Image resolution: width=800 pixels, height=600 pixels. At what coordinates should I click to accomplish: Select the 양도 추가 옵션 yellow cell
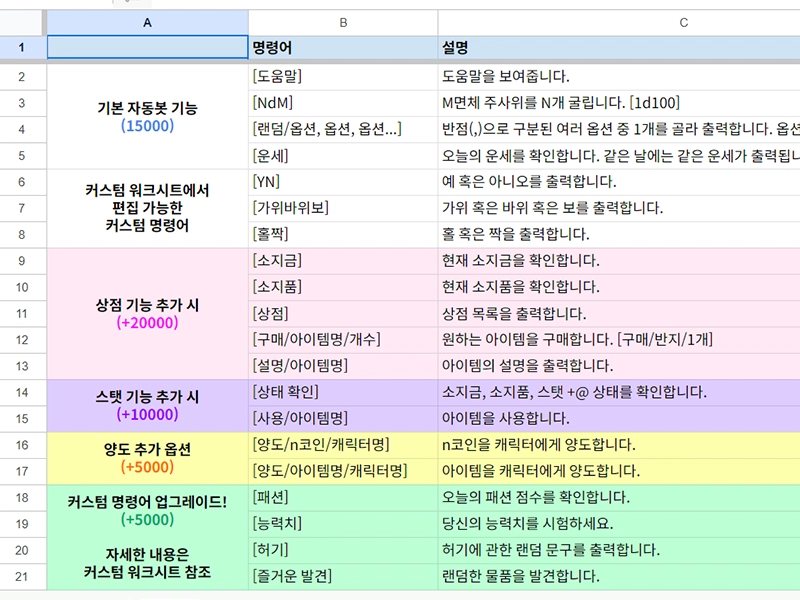(148, 457)
